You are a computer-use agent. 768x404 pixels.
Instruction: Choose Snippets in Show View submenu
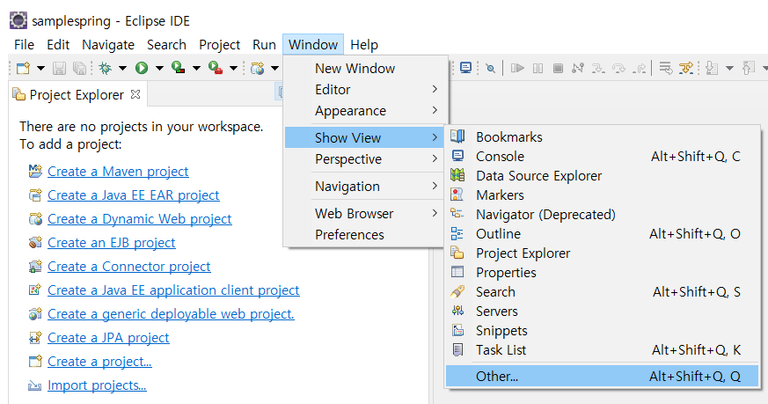[602, 331]
